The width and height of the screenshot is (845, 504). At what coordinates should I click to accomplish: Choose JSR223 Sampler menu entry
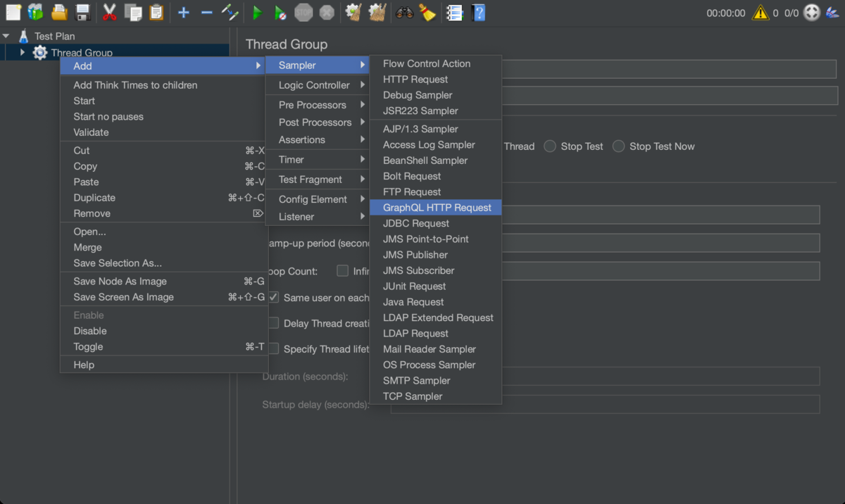(436, 111)
